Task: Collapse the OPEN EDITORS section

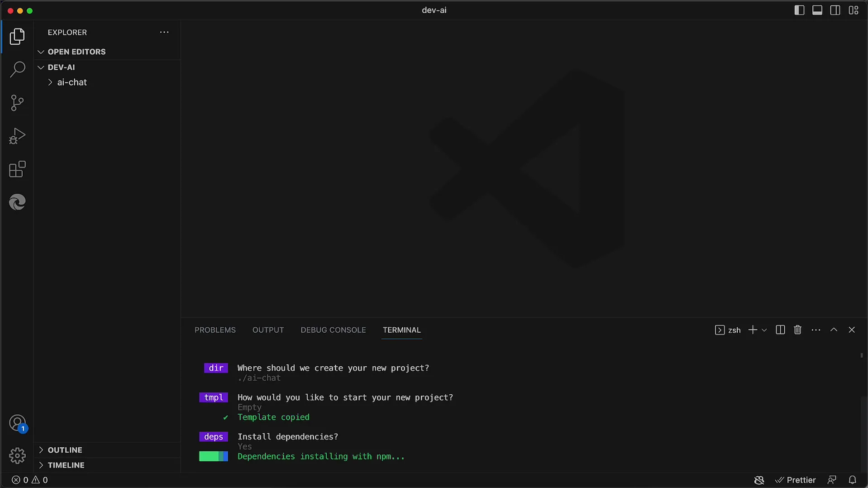Action: (107, 52)
